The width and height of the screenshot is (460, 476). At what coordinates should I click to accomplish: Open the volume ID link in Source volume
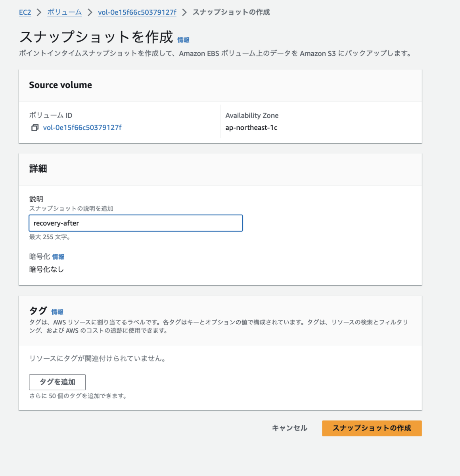coord(82,128)
